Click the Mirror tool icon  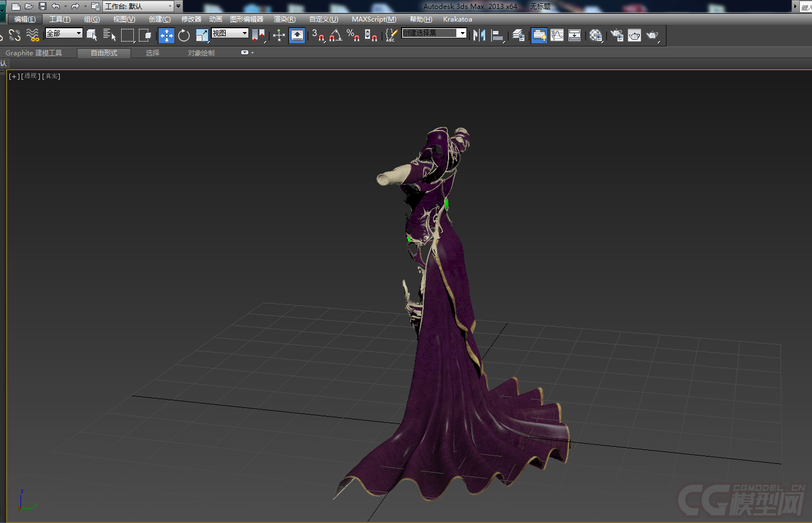pyautogui.click(x=479, y=35)
